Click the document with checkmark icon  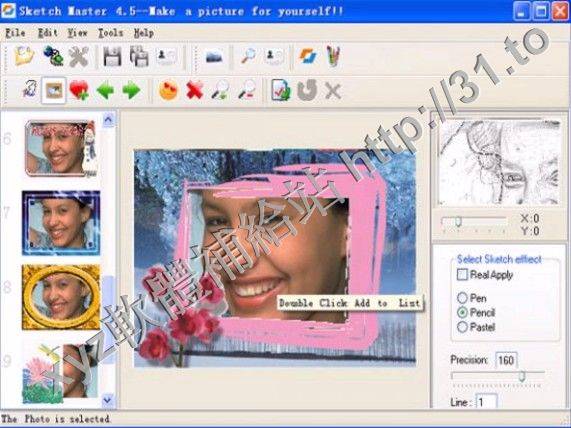tap(281, 90)
